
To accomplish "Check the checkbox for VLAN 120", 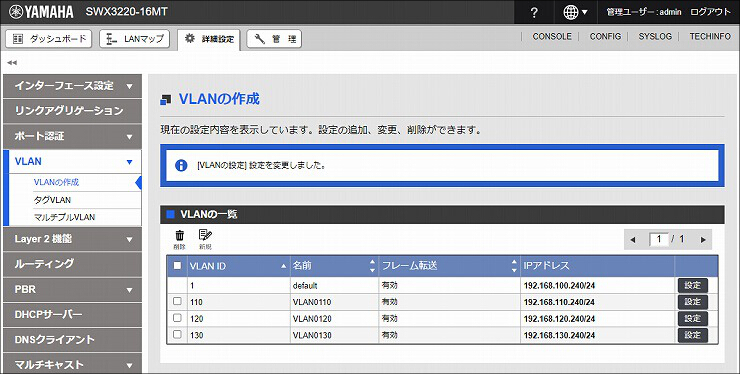I will pyautogui.click(x=177, y=318).
